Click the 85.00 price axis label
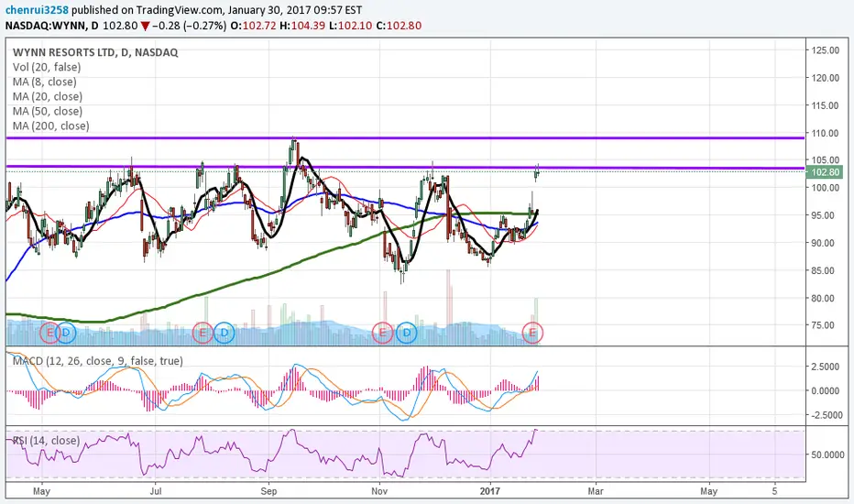 click(x=823, y=270)
